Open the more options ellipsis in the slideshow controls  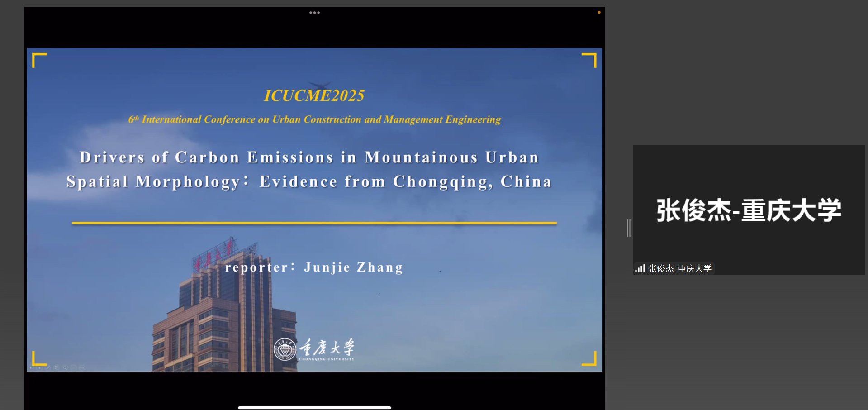(x=82, y=368)
